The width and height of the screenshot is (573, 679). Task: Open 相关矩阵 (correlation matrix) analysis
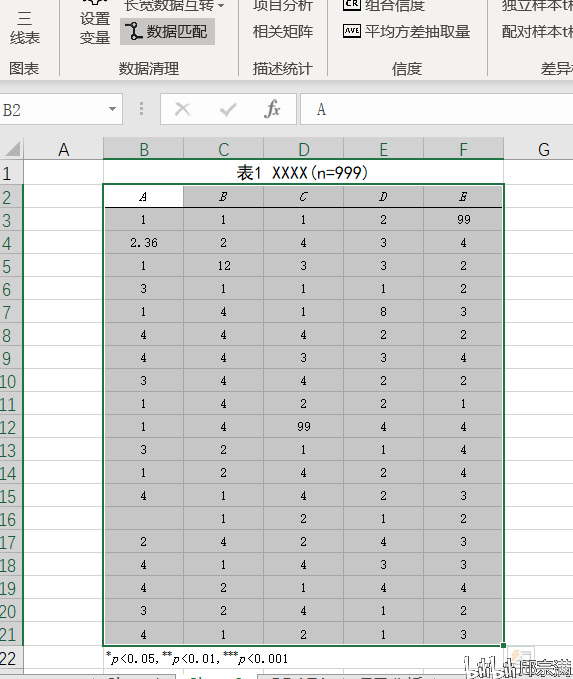click(283, 32)
